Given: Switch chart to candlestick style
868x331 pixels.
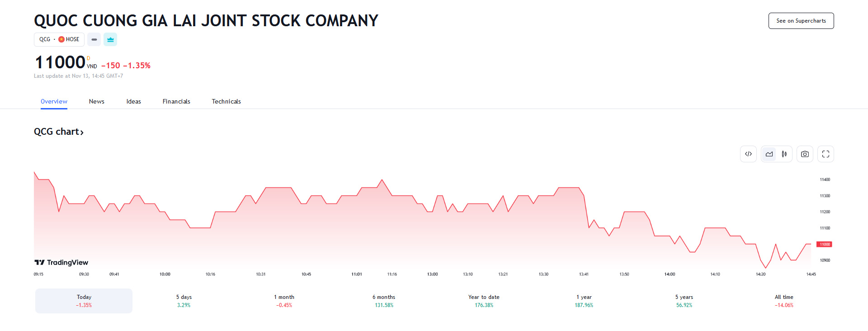Looking at the screenshot, I should [784, 154].
